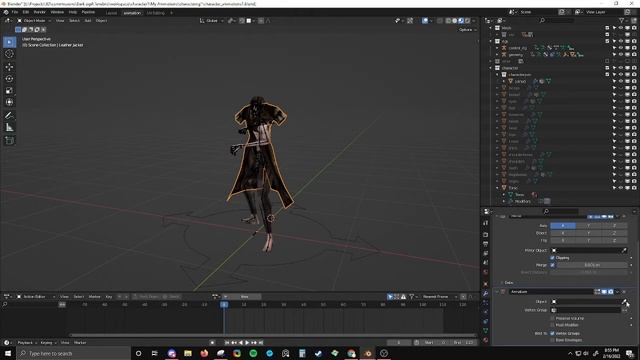The width and height of the screenshot is (640, 360).
Task: Open the Render properties tab
Action: 486,234
